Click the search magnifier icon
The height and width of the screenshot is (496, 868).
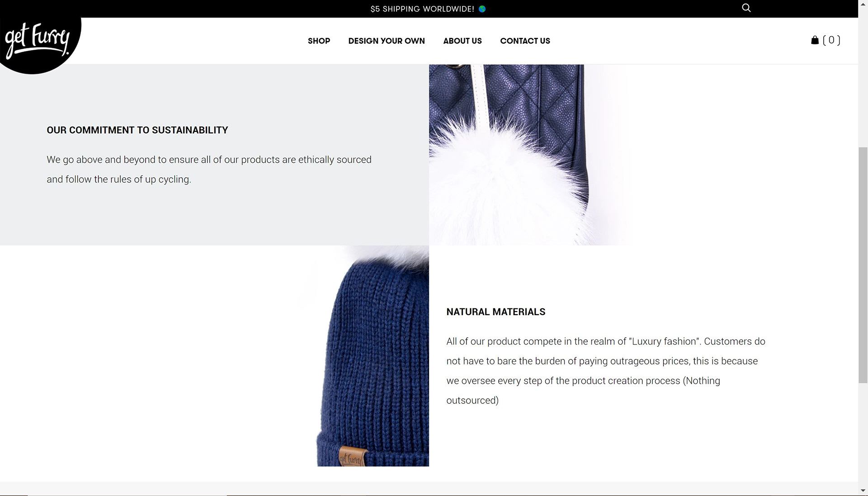[746, 8]
